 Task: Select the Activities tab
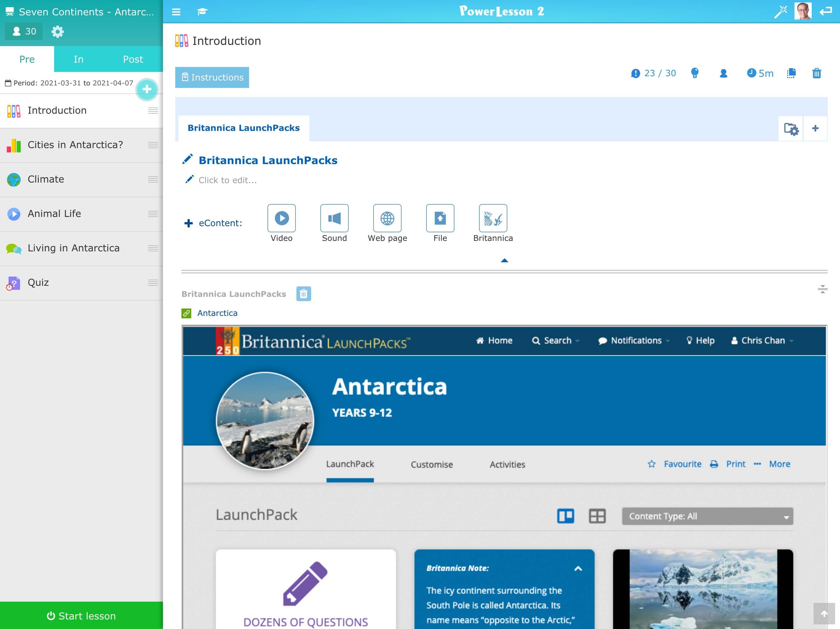pos(507,465)
